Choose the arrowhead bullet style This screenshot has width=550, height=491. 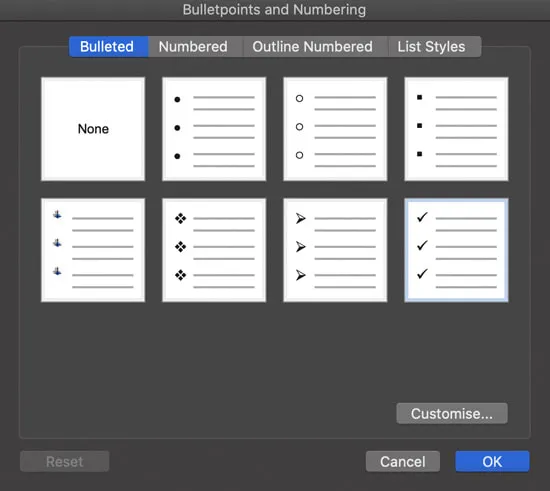(x=335, y=250)
